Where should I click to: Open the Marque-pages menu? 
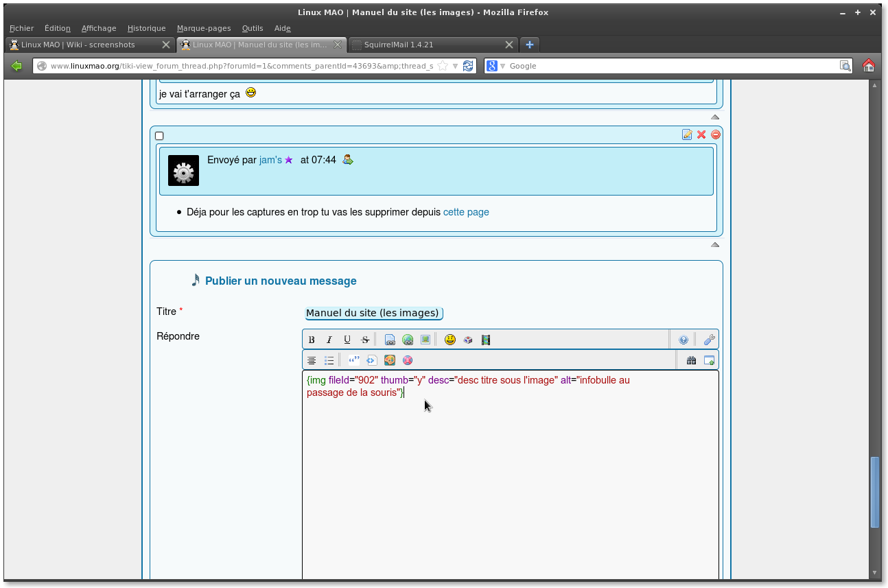pyautogui.click(x=204, y=28)
